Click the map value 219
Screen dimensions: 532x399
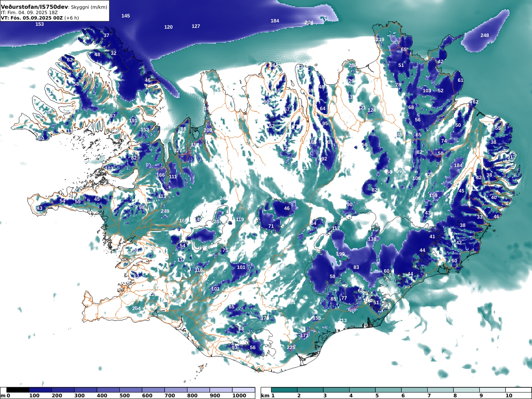380,39
